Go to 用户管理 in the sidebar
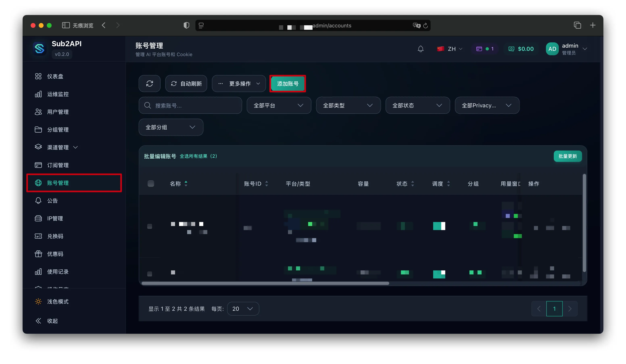Viewport: 626px width, 364px height. point(58,112)
